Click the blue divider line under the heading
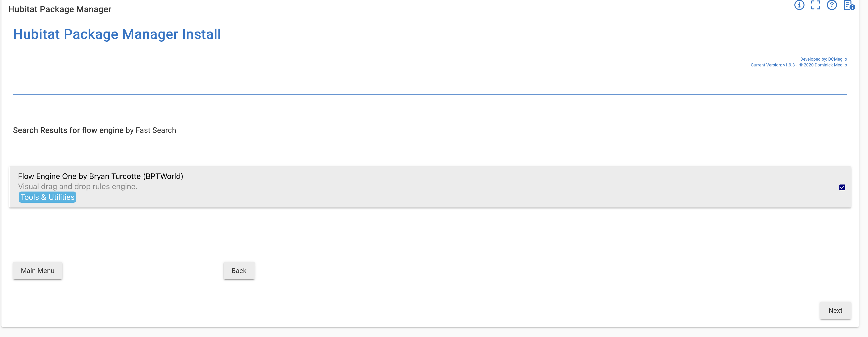This screenshot has height=337, width=868. click(430, 94)
